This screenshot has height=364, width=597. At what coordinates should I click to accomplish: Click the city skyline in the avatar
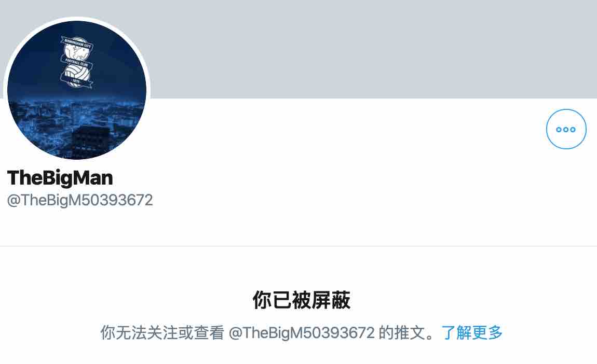(76, 122)
